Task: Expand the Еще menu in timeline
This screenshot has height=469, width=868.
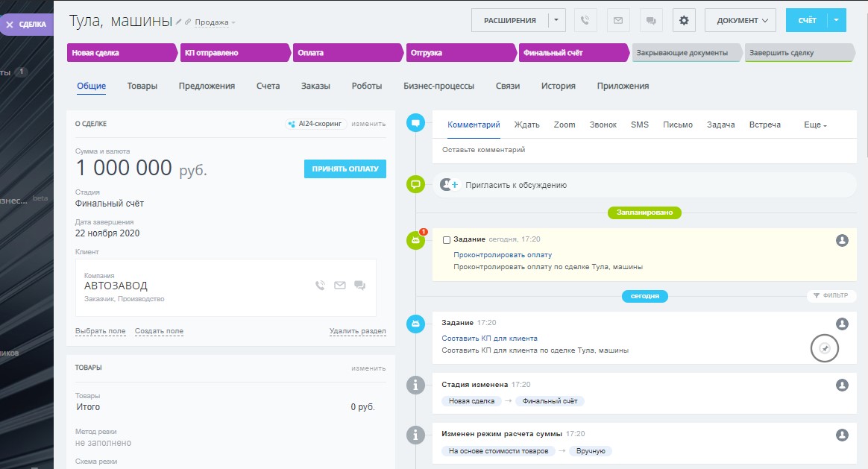Action: coord(815,125)
